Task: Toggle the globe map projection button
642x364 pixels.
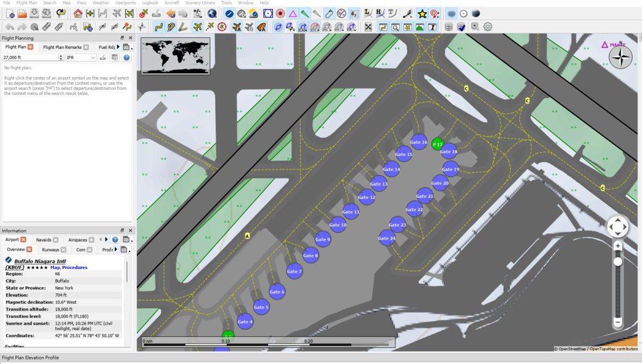Action: 476,13
